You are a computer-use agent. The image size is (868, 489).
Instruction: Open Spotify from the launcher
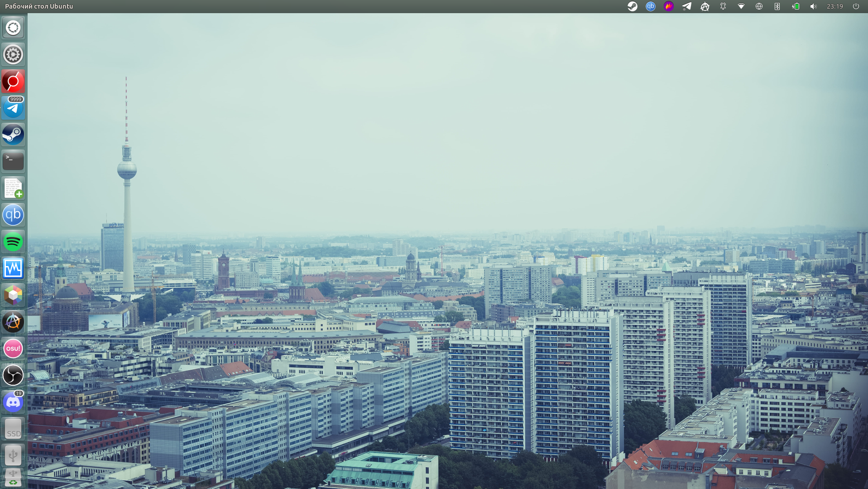[x=13, y=242]
